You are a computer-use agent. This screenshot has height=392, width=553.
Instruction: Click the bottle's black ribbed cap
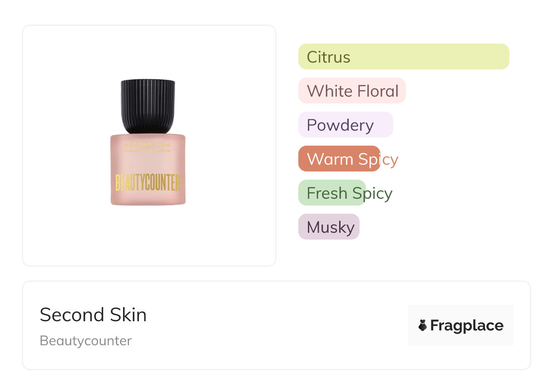pyautogui.click(x=148, y=106)
